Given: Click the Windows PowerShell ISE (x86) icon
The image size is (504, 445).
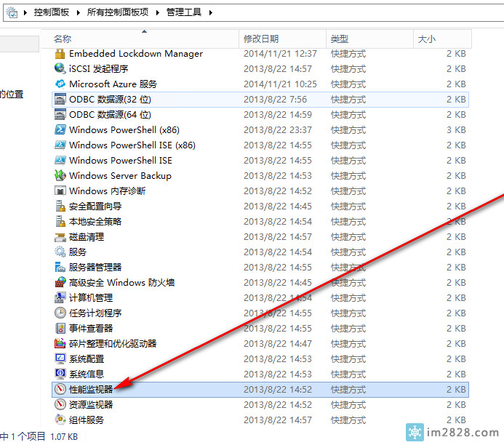Looking at the screenshot, I should tap(60, 145).
